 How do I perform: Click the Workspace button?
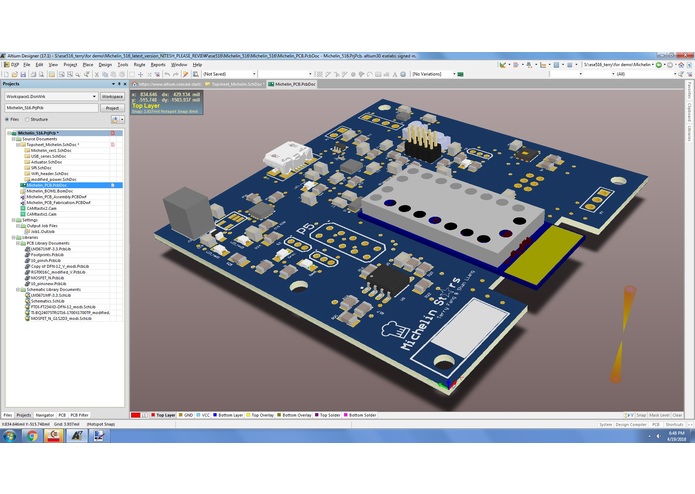coord(112,96)
